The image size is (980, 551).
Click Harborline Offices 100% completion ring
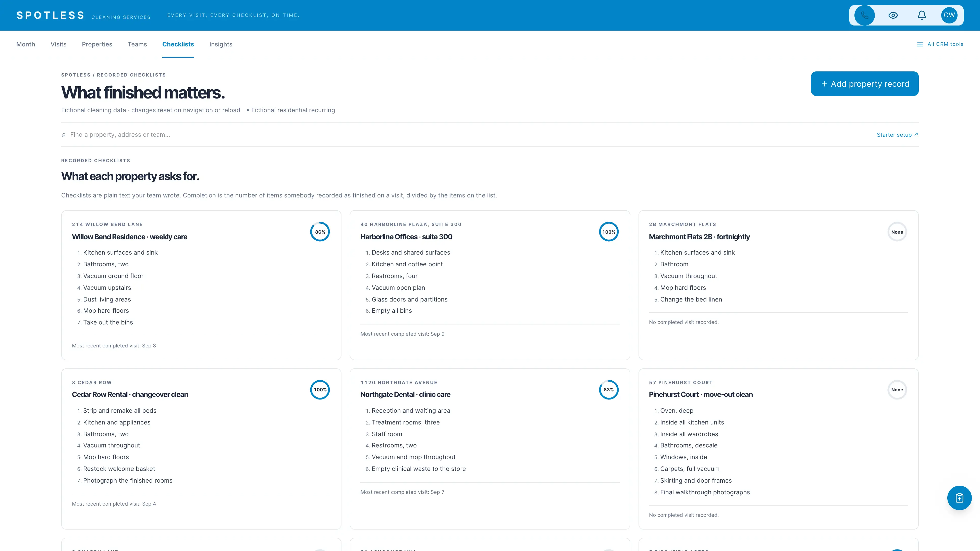point(609,232)
